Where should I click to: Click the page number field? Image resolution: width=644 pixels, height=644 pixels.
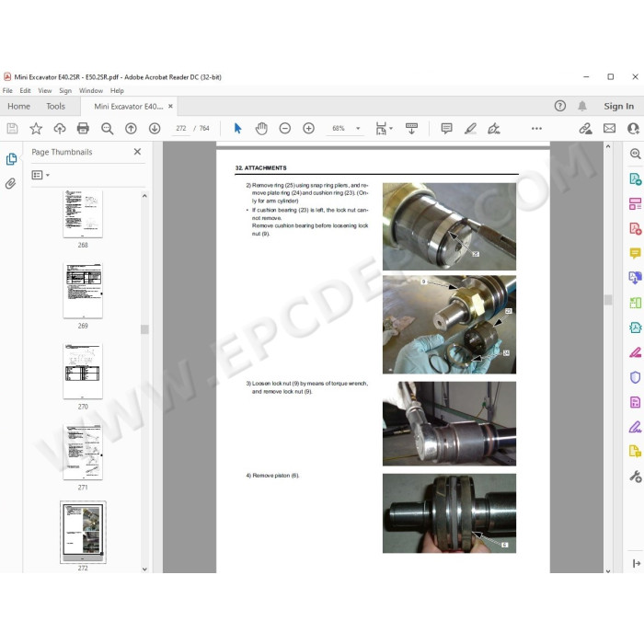coord(180,129)
